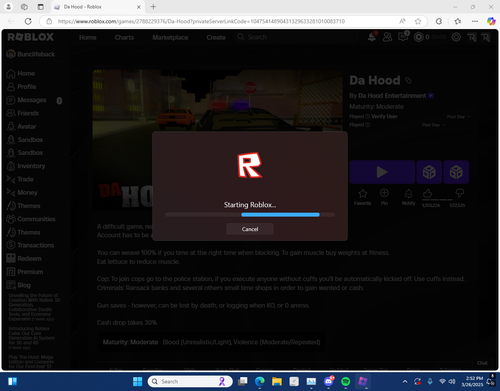Screen dimensions: 500x391
Task: Pin the Da Hood game
Action: coord(384,197)
